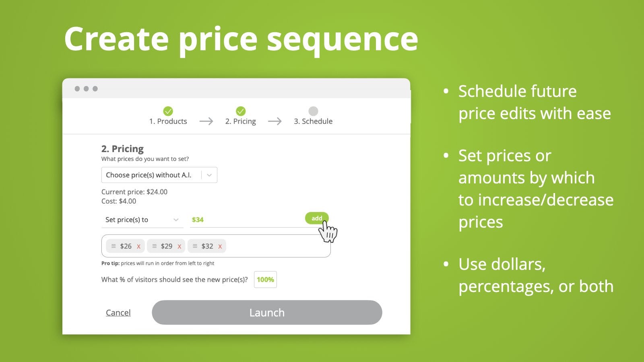The height and width of the screenshot is (362, 644).
Task: Click the arrow between Products and Pricing
Action: coord(206,121)
